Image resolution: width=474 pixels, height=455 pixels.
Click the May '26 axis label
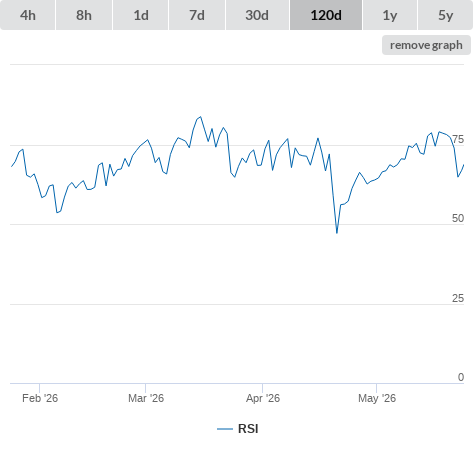click(377, 398)
